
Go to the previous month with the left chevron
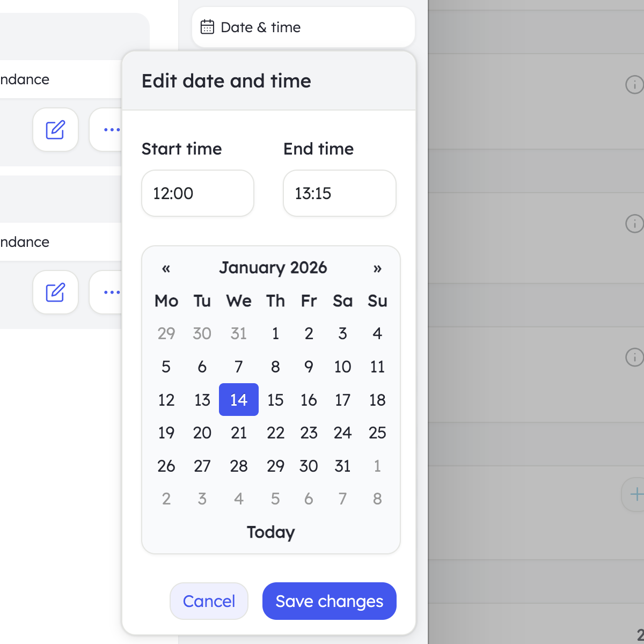[x=166, y=268]
